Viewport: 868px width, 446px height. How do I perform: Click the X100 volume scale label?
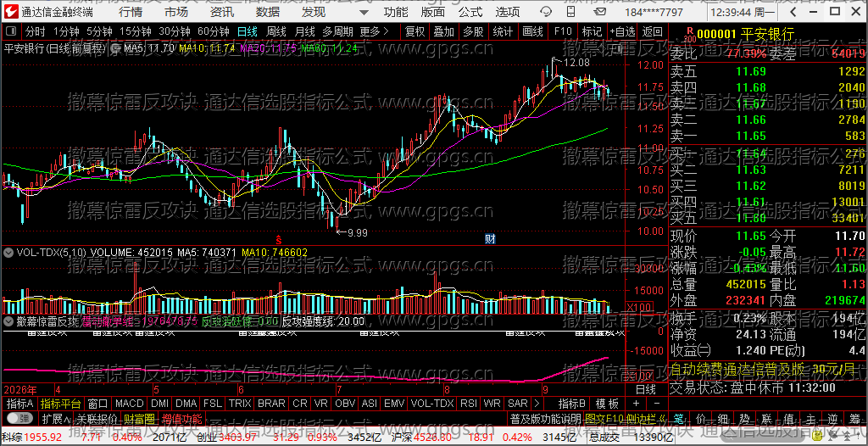[x=637, y=307]
